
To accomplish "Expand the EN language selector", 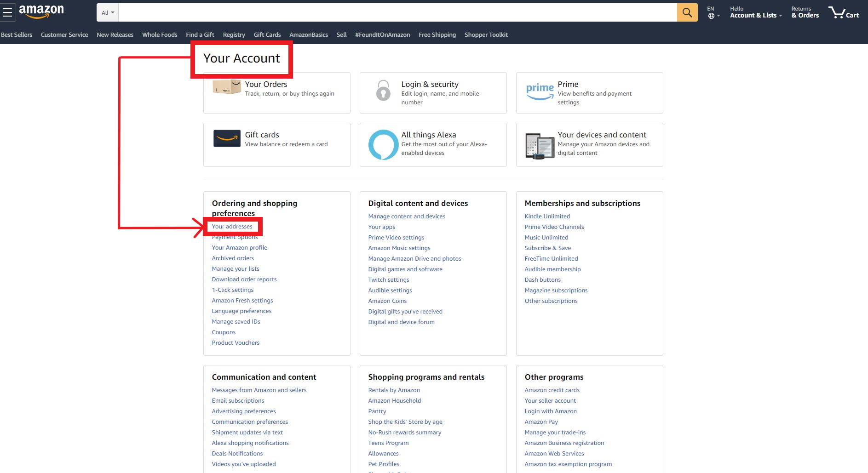I will pos(713,12).
